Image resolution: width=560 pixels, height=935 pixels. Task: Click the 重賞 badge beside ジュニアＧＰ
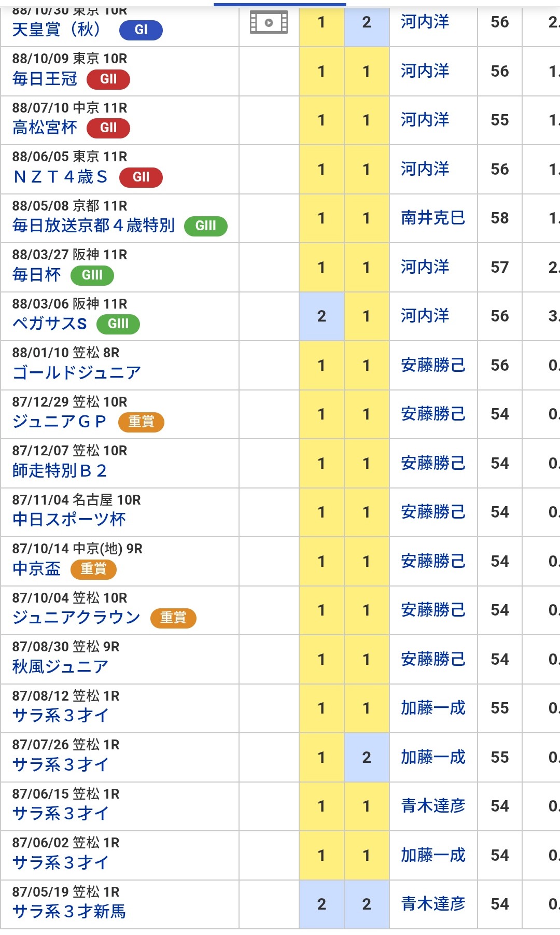pyautogui.click(x=141, y=422)
